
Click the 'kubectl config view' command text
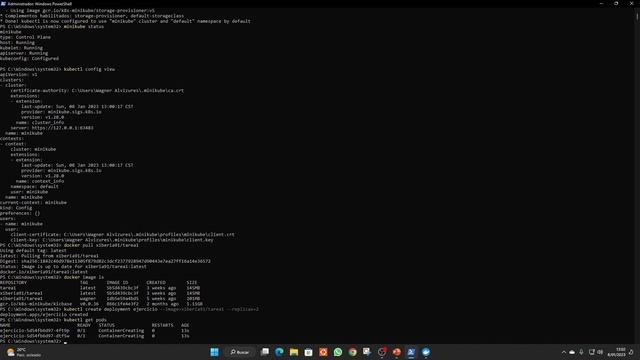pos(89,69)
